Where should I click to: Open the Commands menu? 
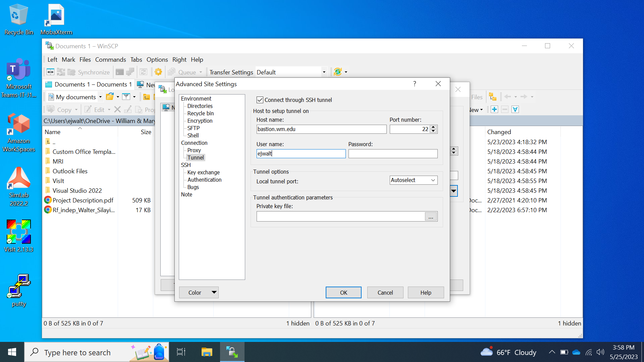coord(110,59)
